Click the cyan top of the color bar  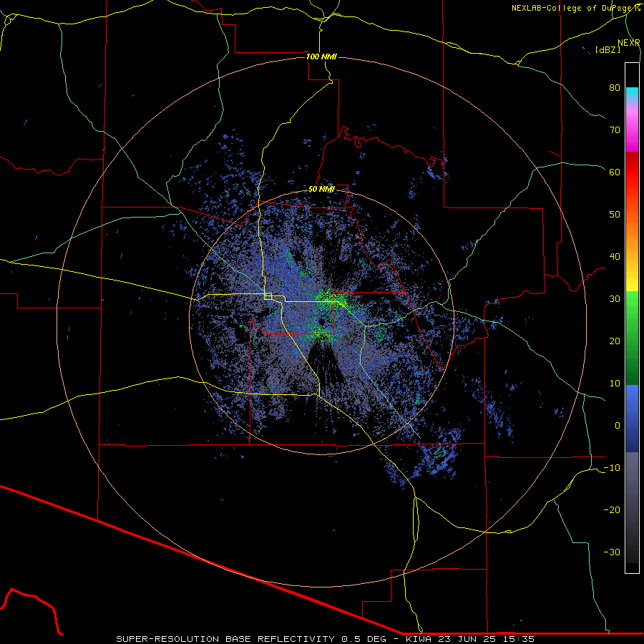[x=632, y=94]
